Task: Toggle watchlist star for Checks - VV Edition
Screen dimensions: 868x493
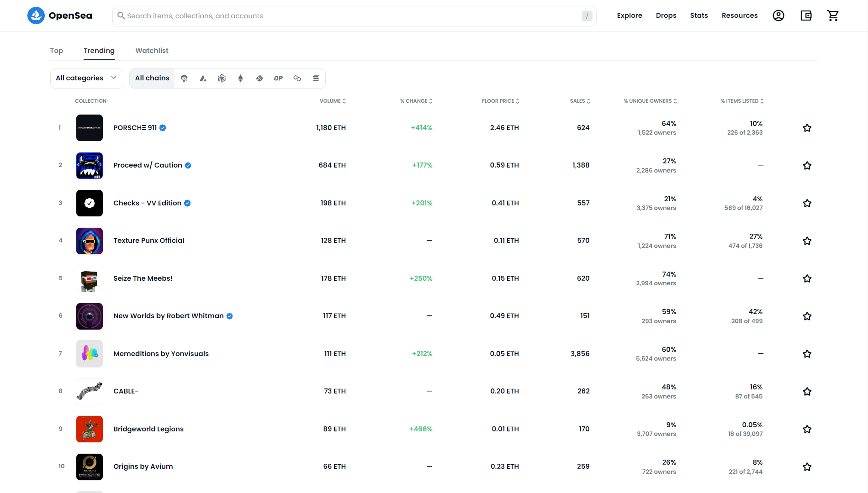Action: point(807,203)
